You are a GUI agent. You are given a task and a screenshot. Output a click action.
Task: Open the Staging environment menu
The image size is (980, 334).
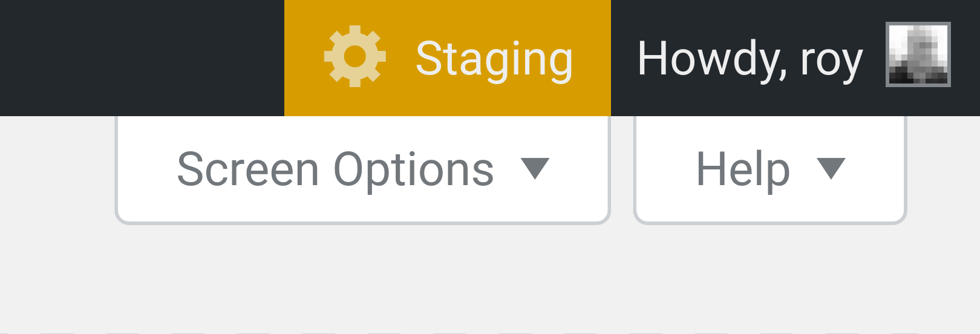pyautogui.click(x=448, y=58)
